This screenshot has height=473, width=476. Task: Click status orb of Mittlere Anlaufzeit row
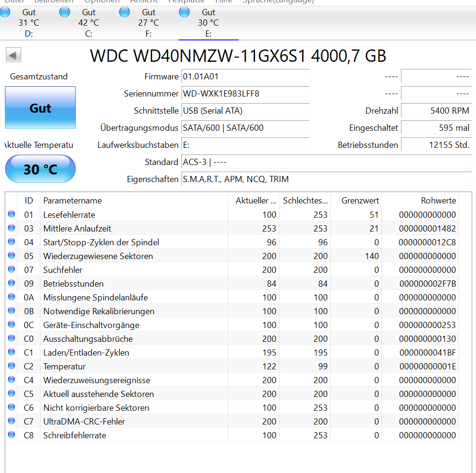tap(11, 228)
